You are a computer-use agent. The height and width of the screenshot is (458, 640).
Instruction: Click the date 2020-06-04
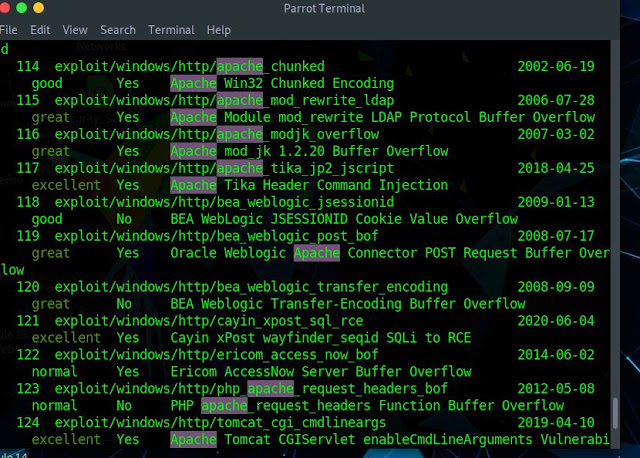point(556,320)
